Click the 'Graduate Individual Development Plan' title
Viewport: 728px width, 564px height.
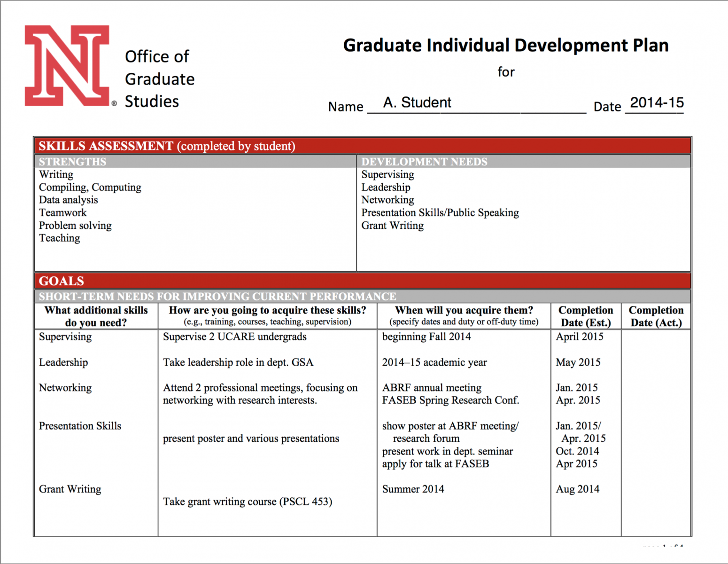click(x=506, y=46)
